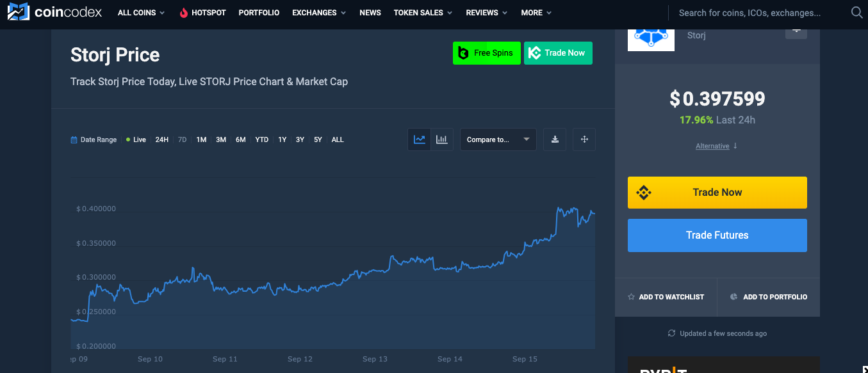The width and height of the screenshot is (868, 373).
Task: Click the $0.397599 price value
Action: click(717, 99)
